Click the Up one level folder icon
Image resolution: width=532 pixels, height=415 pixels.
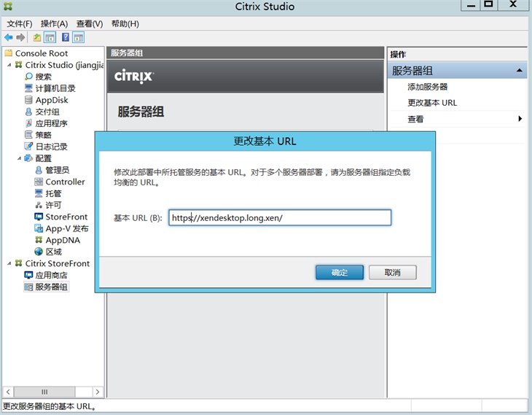37,37
